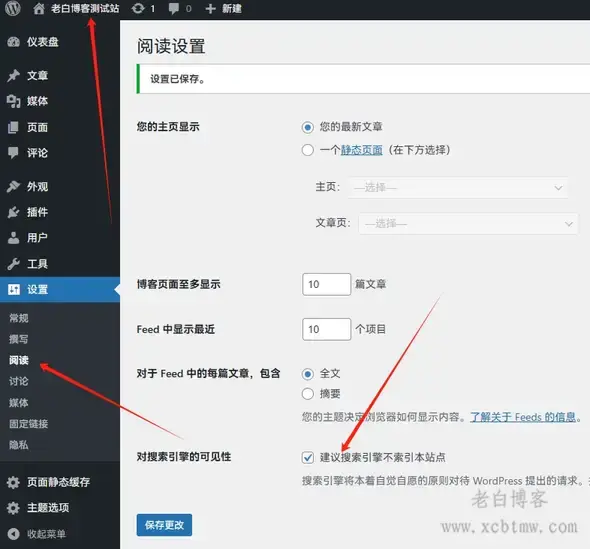Click the 页面 pages icon
The height and width of the screenshot is (549, 590).
tap(13, 127)
